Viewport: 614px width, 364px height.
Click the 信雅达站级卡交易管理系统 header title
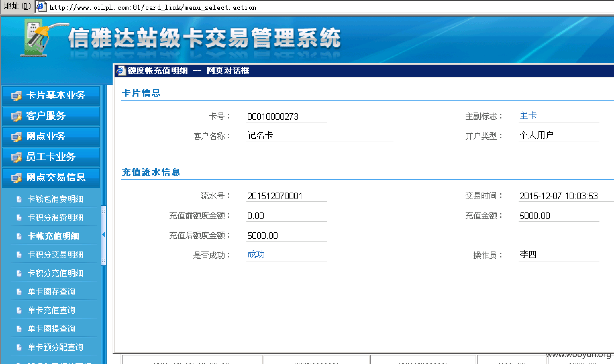pos(204,38)
